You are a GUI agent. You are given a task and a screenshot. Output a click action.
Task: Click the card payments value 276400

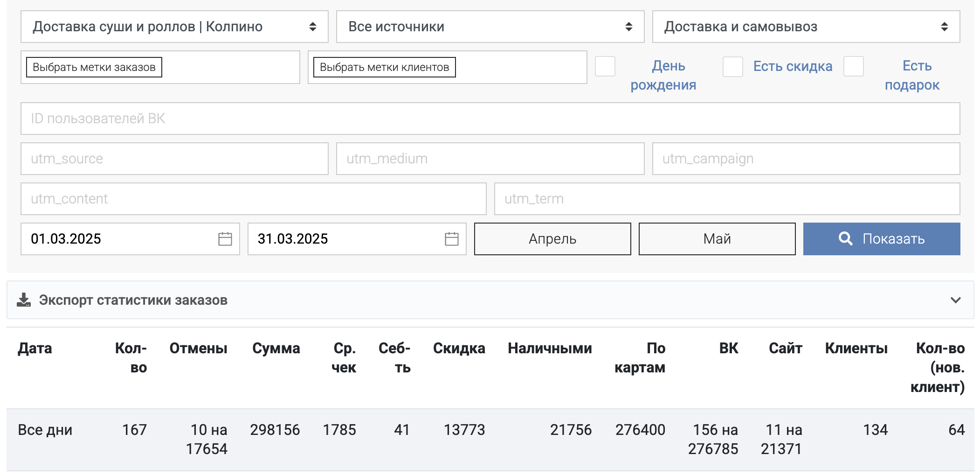tap(640, 430)
